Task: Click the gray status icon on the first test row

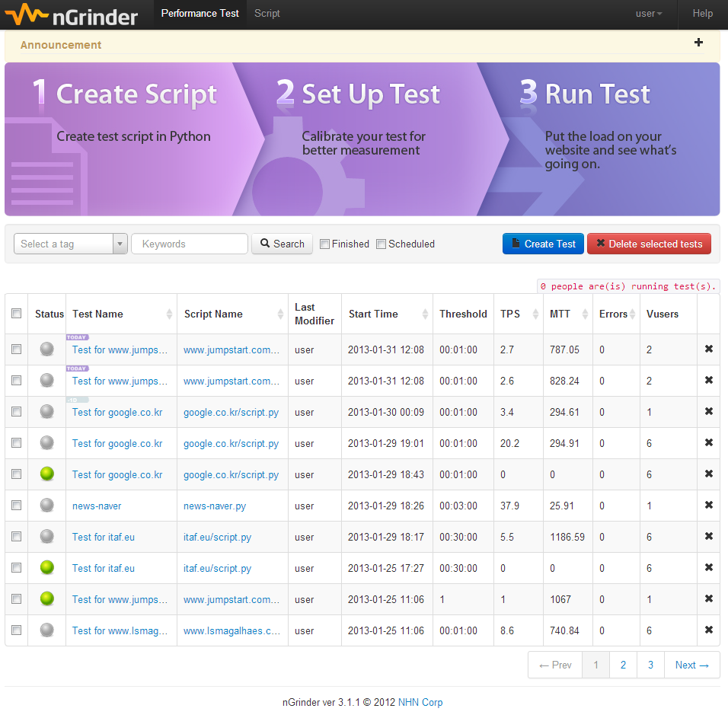Action: [46, 349]
